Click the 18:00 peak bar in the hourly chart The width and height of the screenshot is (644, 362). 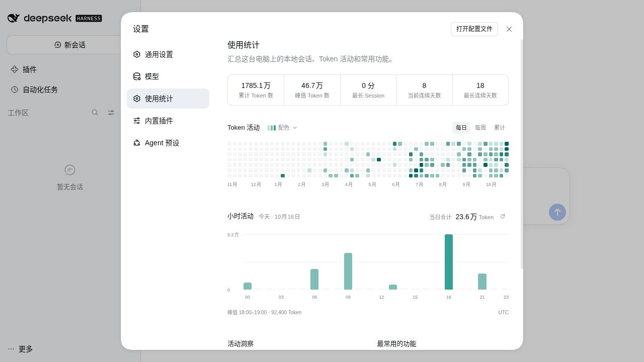(x=449, y=262)
